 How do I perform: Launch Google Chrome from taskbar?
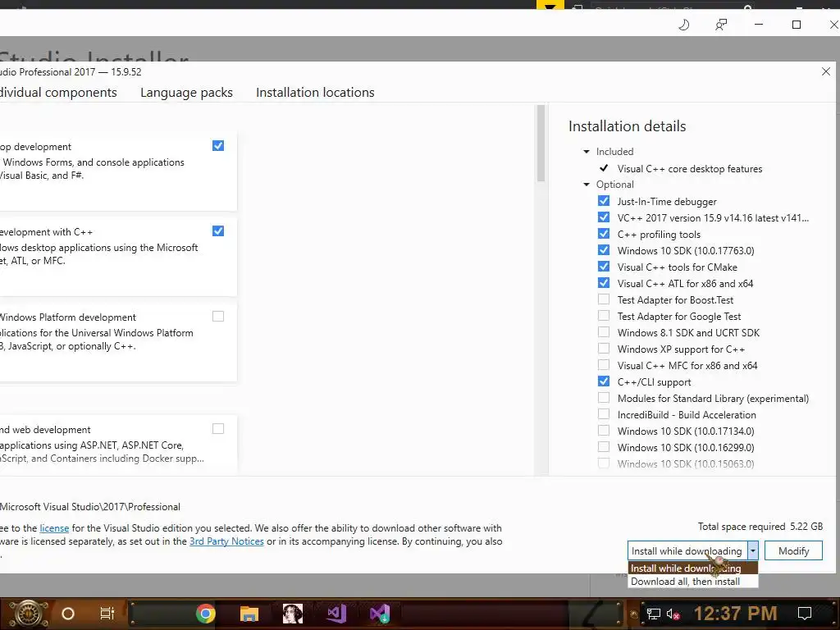coord(206,614)
